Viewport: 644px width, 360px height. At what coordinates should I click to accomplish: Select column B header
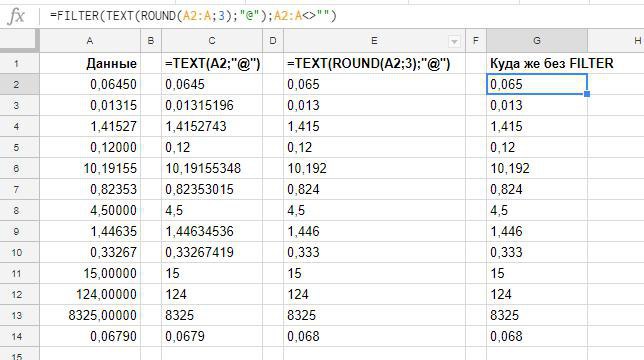click(151, 41)
